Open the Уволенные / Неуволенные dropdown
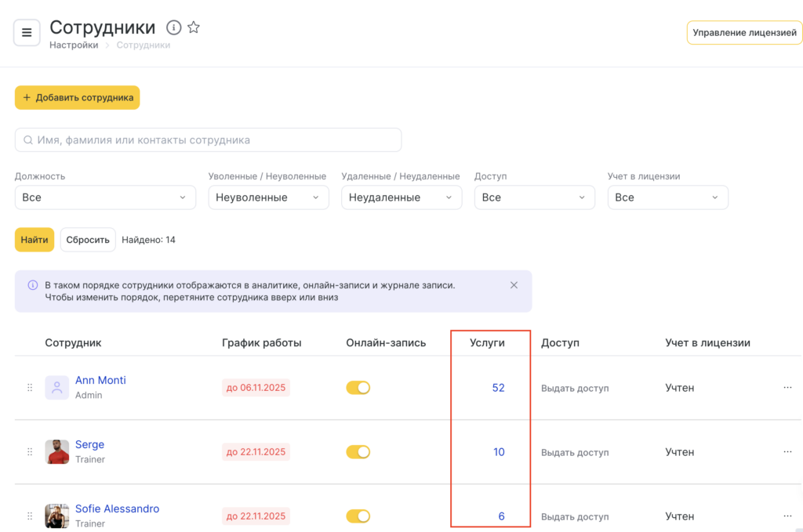 [268, 197]
